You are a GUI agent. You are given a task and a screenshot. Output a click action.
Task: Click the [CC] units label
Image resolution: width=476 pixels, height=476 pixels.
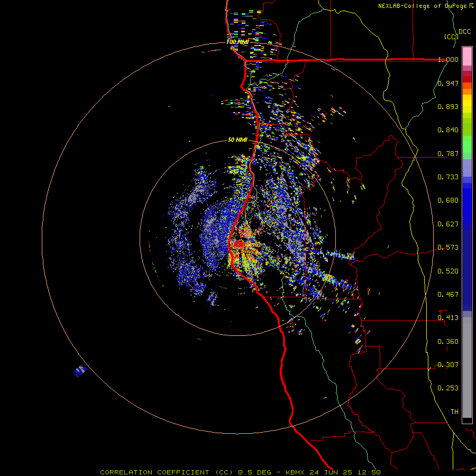pos(451,36)
